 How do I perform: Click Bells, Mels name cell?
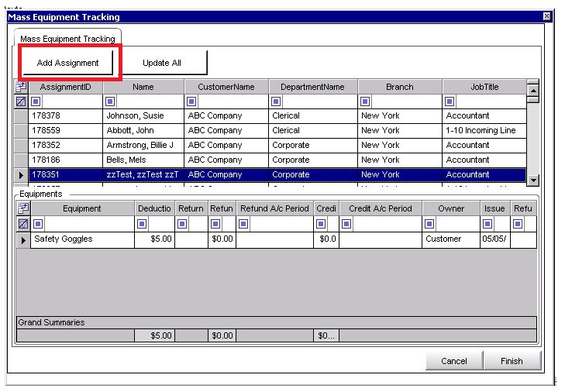(143, 160)
